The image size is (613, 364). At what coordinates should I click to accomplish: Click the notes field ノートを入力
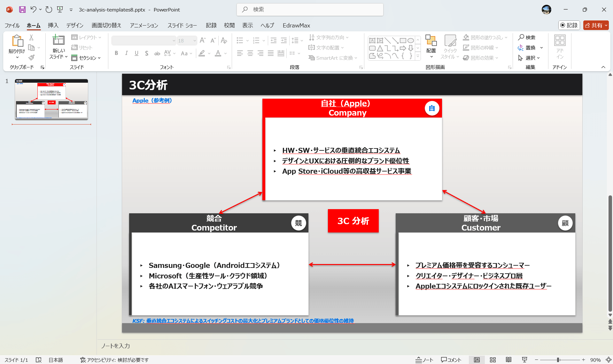[116, 346]
